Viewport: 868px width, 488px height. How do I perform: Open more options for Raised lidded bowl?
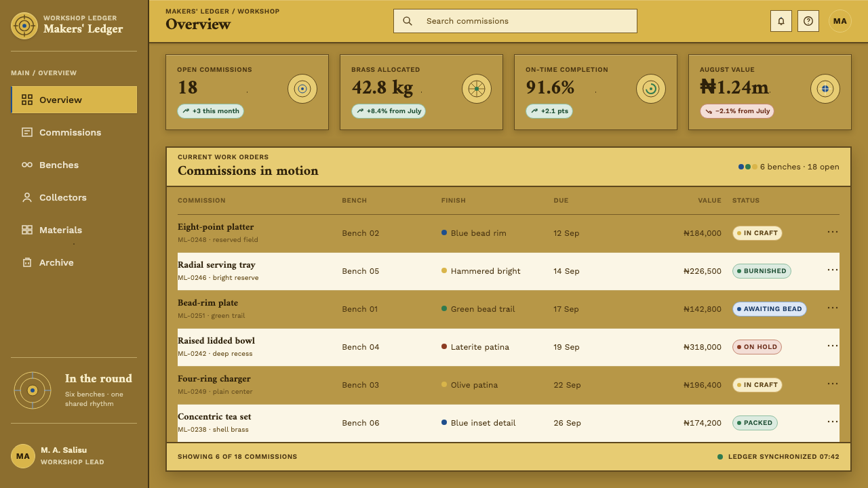click(x=833, y=346)
